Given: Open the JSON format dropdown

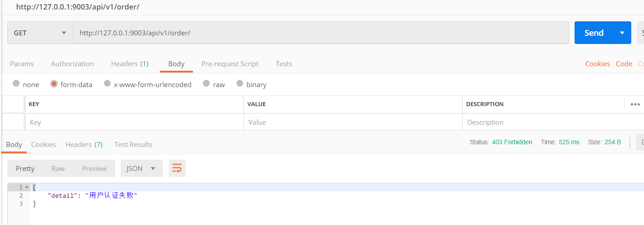Looking at the screenshot, I should [142, 168].
